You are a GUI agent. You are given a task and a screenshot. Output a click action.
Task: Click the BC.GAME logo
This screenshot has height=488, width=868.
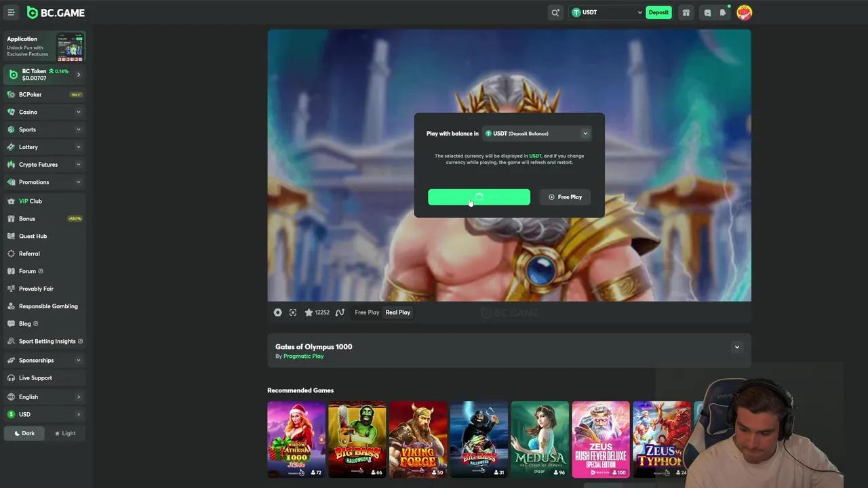click(x=56, y=12)
